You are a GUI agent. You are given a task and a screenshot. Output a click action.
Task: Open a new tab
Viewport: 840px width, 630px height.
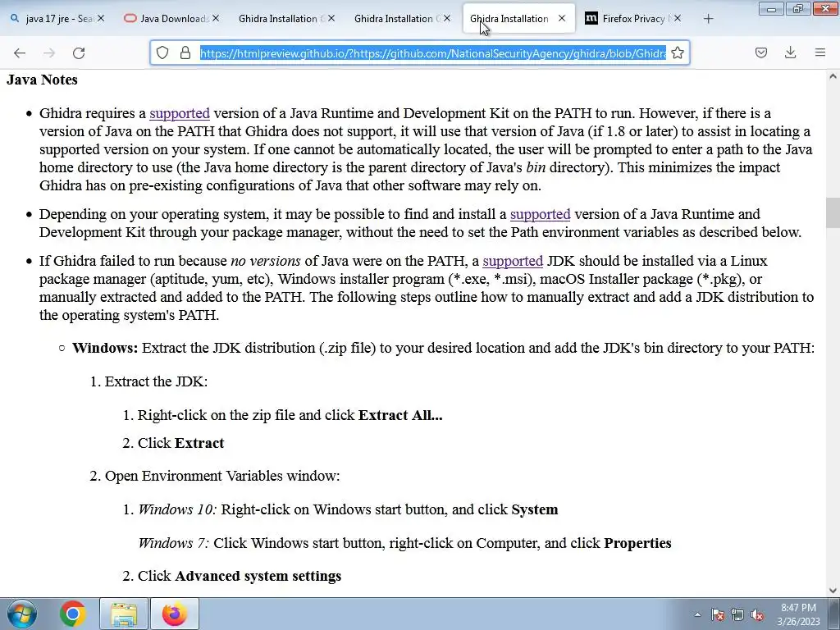[708, 19]
